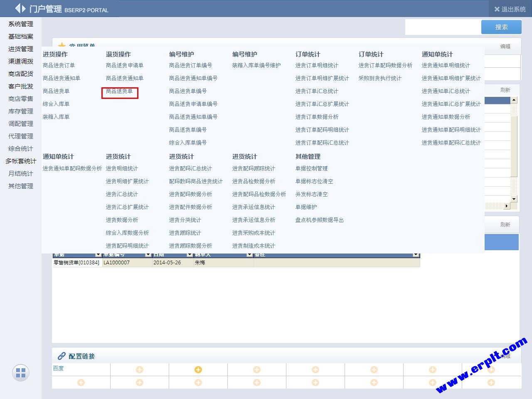Open 商品进货单 under 进货操作
This screenshot has height=399, width=532.
[56, 91]
